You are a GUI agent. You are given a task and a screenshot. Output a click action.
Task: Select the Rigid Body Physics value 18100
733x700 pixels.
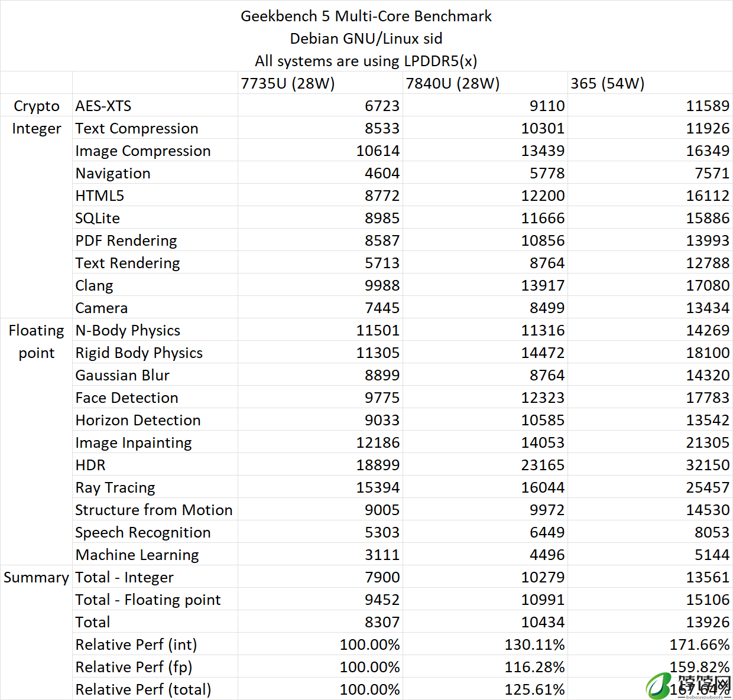(x=708, y=353)
